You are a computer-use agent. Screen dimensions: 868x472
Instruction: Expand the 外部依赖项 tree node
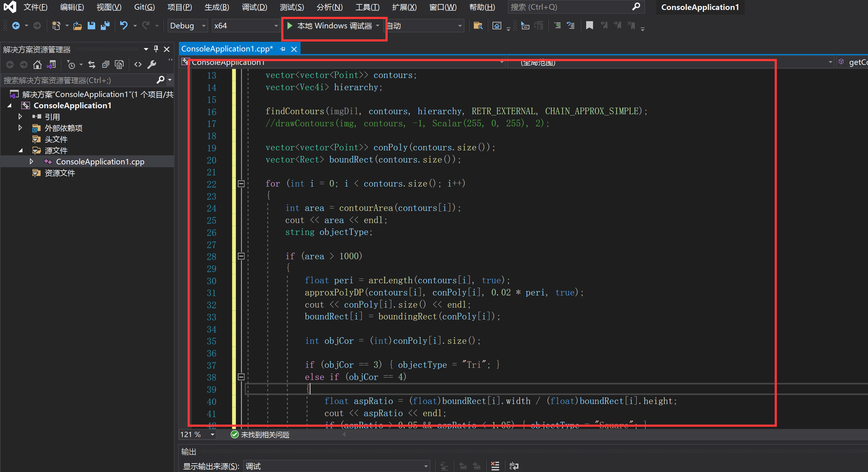click(20, 128)
